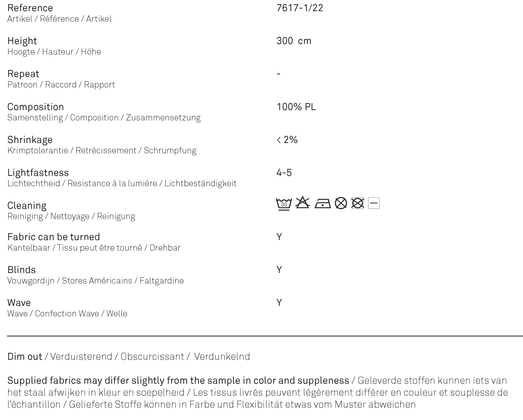523x420 pixels.
Task: Click the Y value beside Wave
Action: click(x=279, y=303)
